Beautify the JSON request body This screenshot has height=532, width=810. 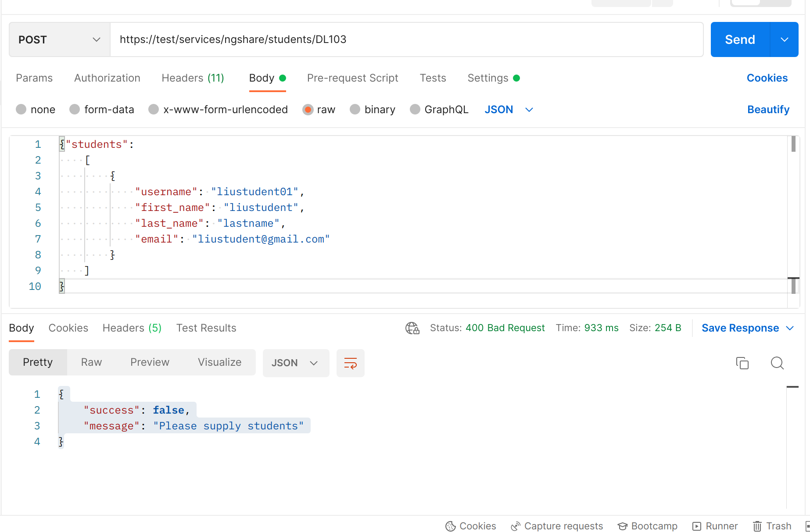768,109
